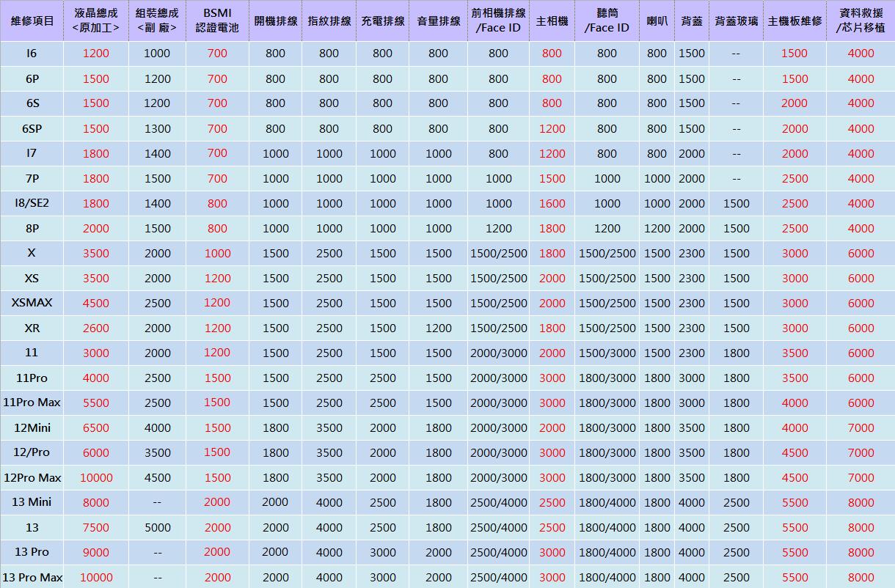Select the I6 row label
Image resolution: width=895 pixels, height=588 pixels.
click(32, 54)
